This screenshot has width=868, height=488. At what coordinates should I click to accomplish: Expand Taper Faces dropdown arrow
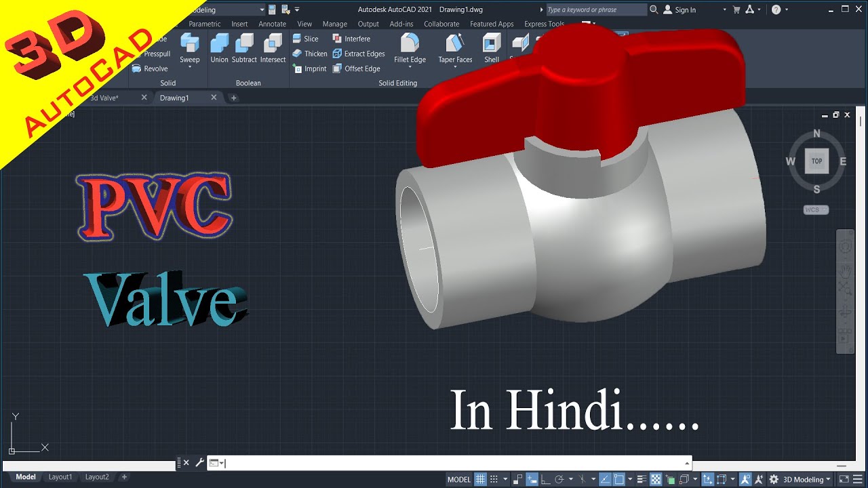(x=455, y=67)
